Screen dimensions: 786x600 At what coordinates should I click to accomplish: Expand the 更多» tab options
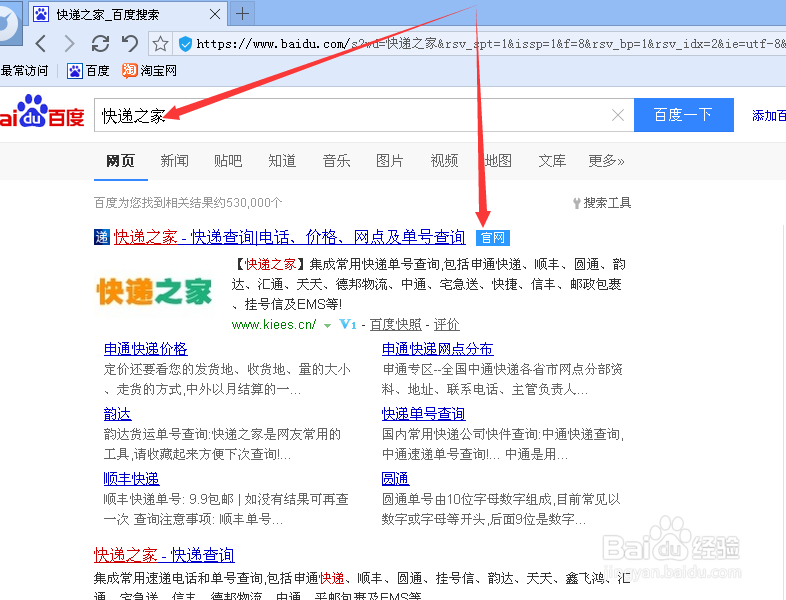(x=607, y=161)
